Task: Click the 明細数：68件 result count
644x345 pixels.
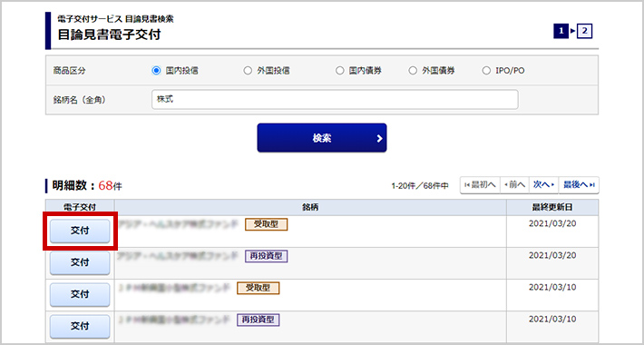Action: click(x=87, y=186)
